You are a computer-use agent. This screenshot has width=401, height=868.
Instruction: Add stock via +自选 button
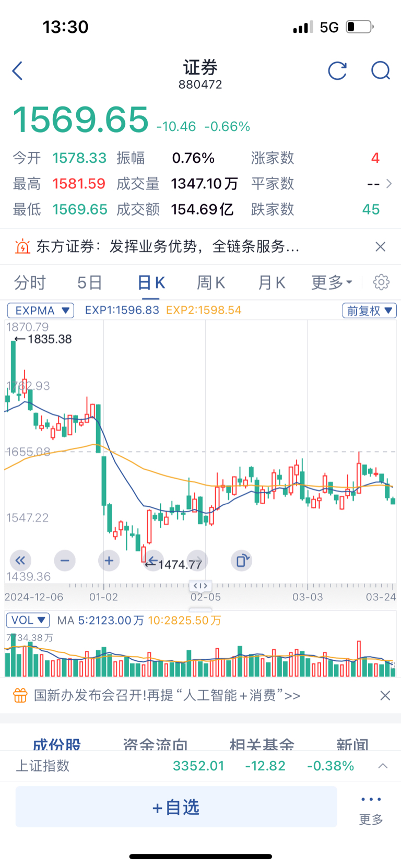176,807
